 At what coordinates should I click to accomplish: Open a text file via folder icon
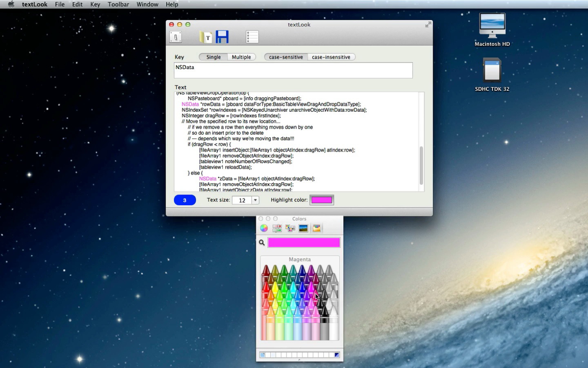coord(206,37)
